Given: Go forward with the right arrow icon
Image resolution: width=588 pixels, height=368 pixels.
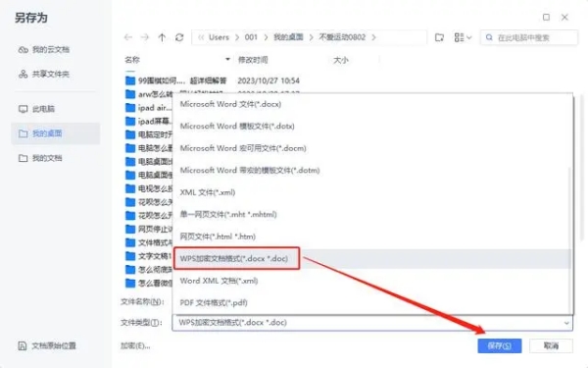Looking at the screenshot, I should 145,37.
